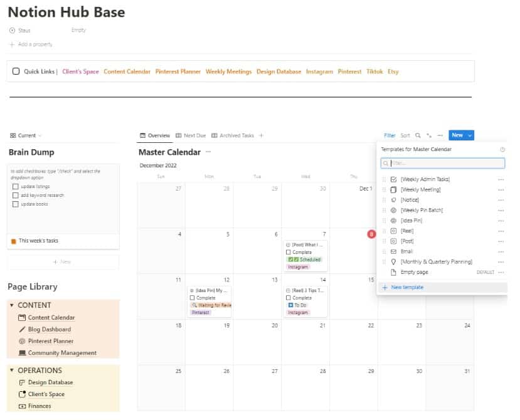
Task: Click the Pinterest Planner page icon
Action: coord(22,341)
